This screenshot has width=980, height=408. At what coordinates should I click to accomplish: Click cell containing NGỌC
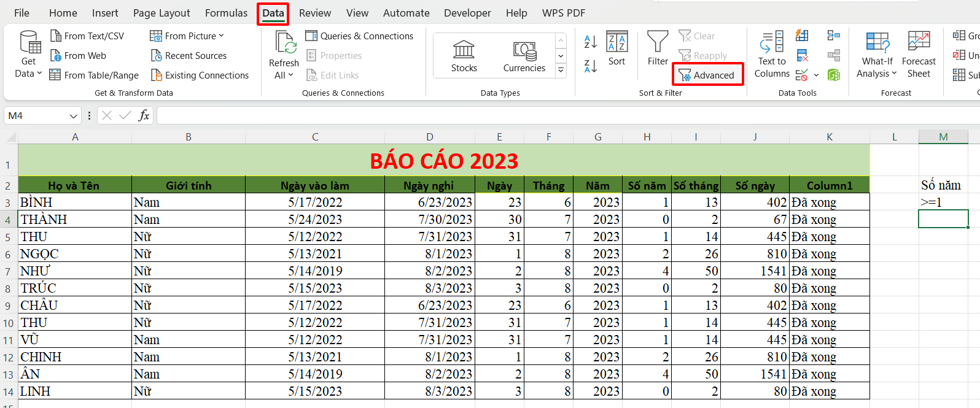pos(75,254)
